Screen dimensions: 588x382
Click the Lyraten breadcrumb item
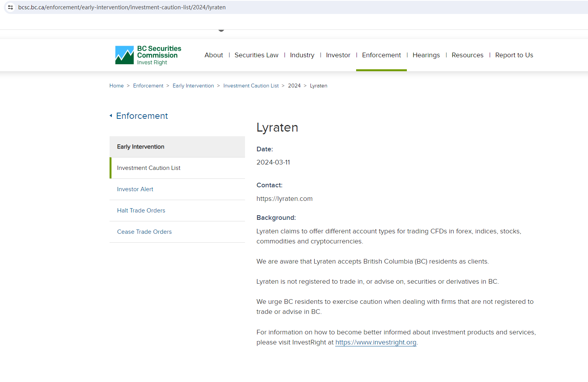(x=319, y=86)
